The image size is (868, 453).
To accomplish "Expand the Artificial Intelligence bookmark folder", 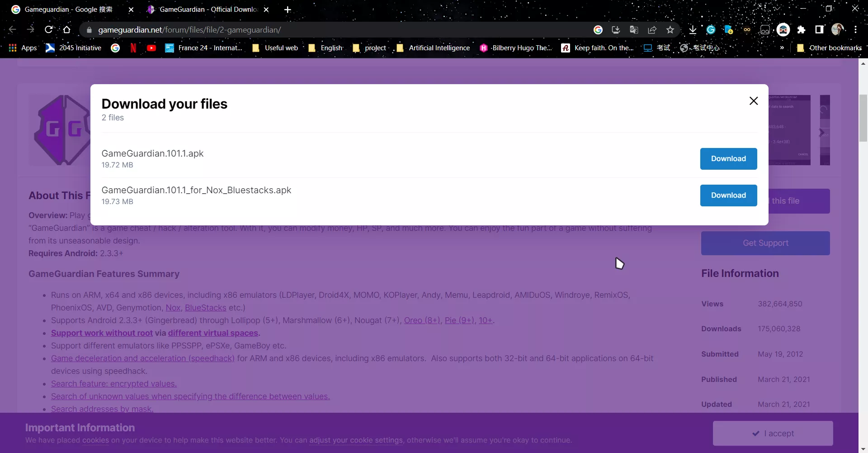I will point(433,48).
